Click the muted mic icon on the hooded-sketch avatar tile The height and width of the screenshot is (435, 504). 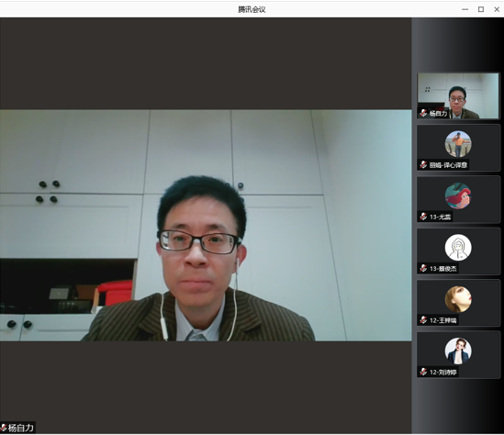tap(423, 268)
